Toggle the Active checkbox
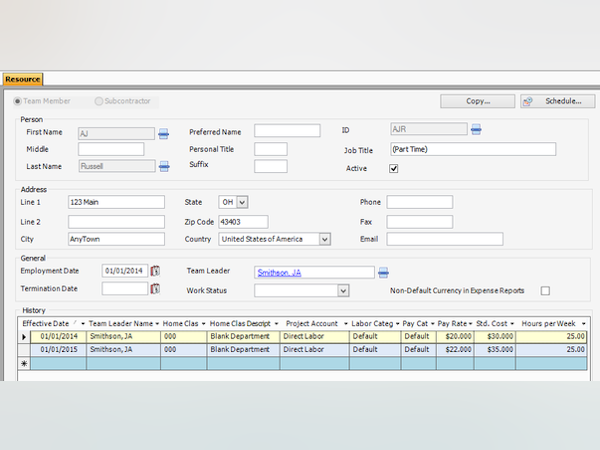The height and width of the screenshot is (450, 600). coord(393,168)
